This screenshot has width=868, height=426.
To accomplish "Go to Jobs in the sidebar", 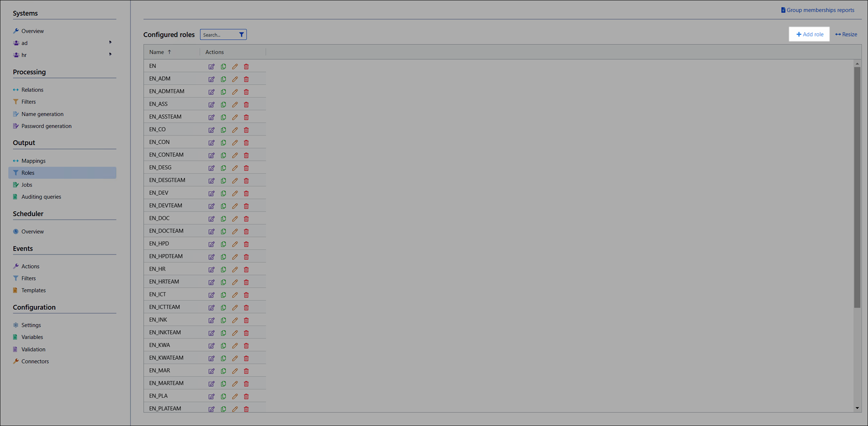I will coord(27,185).
